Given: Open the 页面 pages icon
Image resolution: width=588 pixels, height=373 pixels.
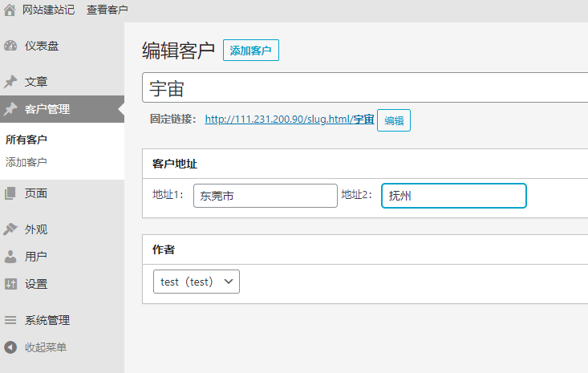Looking at the screenshot, I should click(10, 193).
